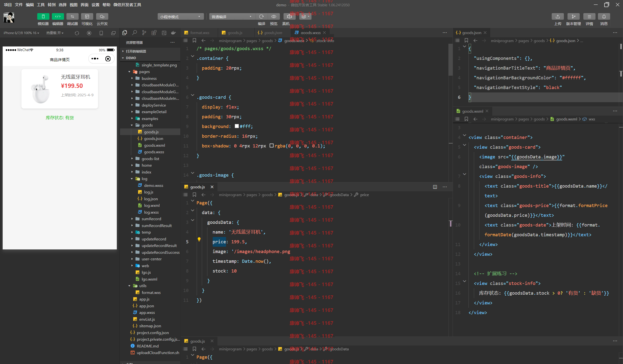Click the simulator phone device icon
Screen dimensions: 623x364
(x=101, y=33)
